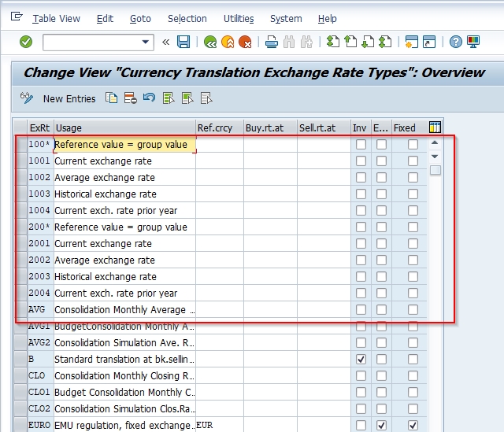Click Ref.crcy cell for exchange rate 1002

pos(219,177)
